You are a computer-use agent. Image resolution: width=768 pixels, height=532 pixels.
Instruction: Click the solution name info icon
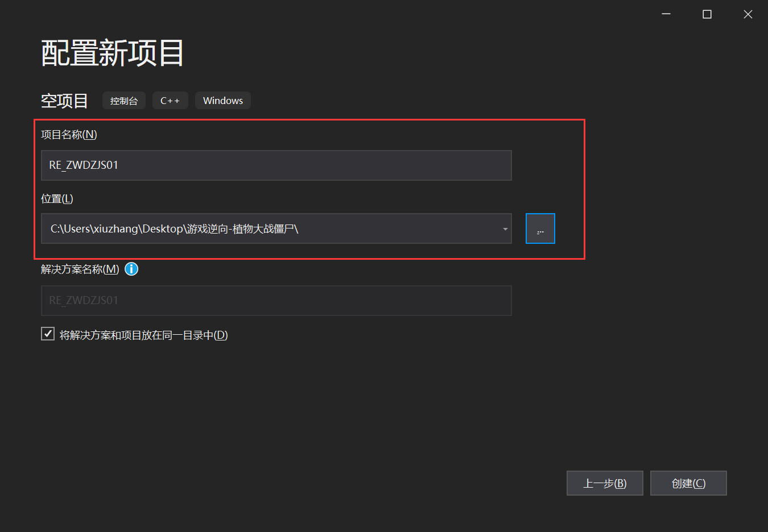(x=131, y=269)
